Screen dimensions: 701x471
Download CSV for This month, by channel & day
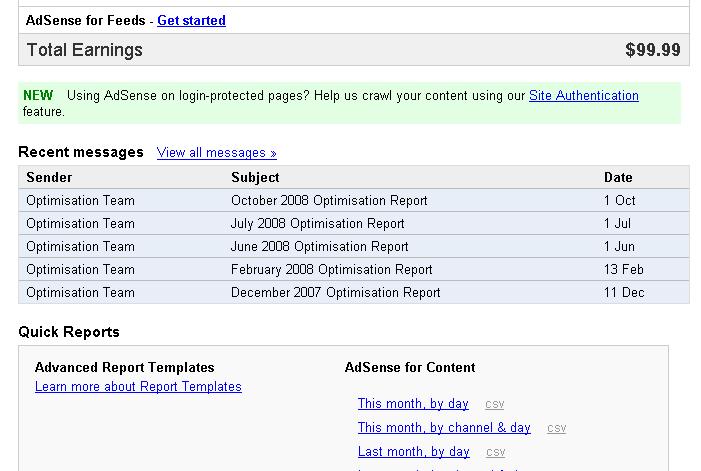tap(556, 429)
